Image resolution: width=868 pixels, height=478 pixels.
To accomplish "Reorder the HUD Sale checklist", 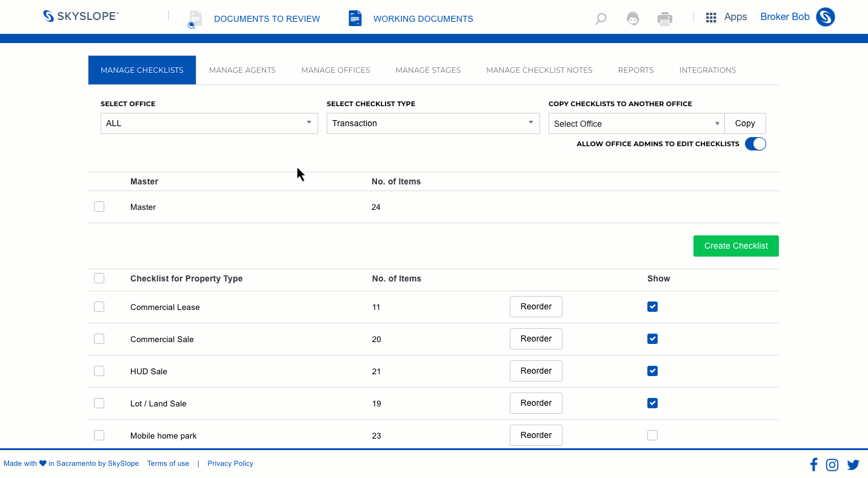I will tap(536, 371).
